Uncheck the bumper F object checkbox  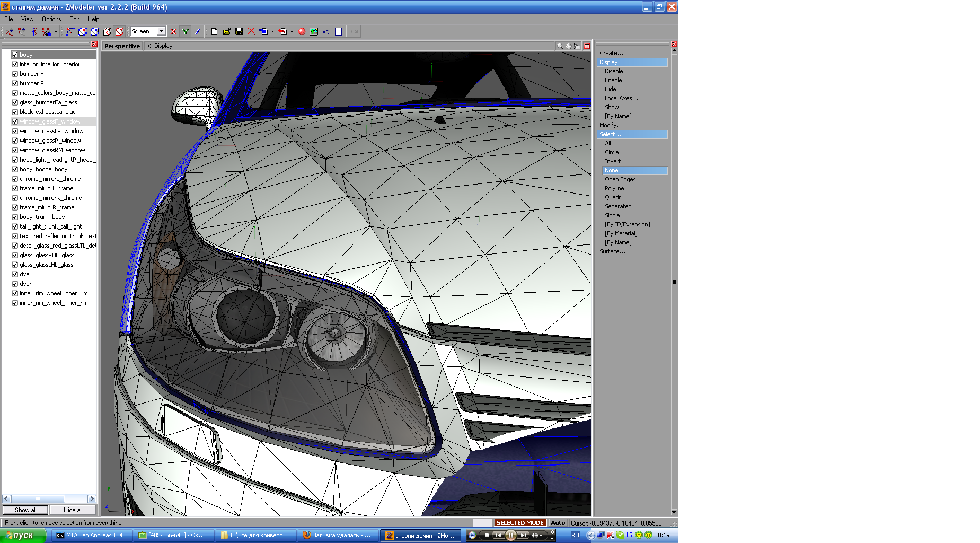[15, 74]
